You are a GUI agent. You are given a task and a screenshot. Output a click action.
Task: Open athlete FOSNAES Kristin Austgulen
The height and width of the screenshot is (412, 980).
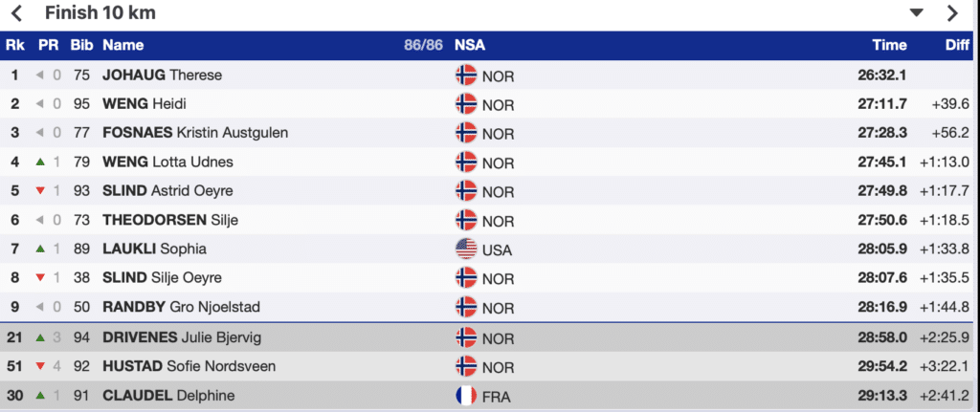point(195,133)
